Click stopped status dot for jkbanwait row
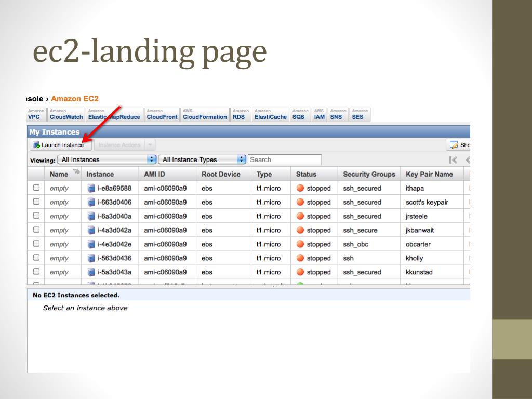 (x=300, y=230)
